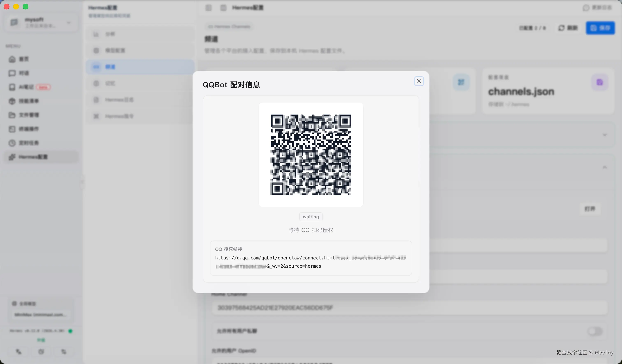Open 模型配置 in the Hermes panel
This screenshot has height=364, width=622.
140,51
